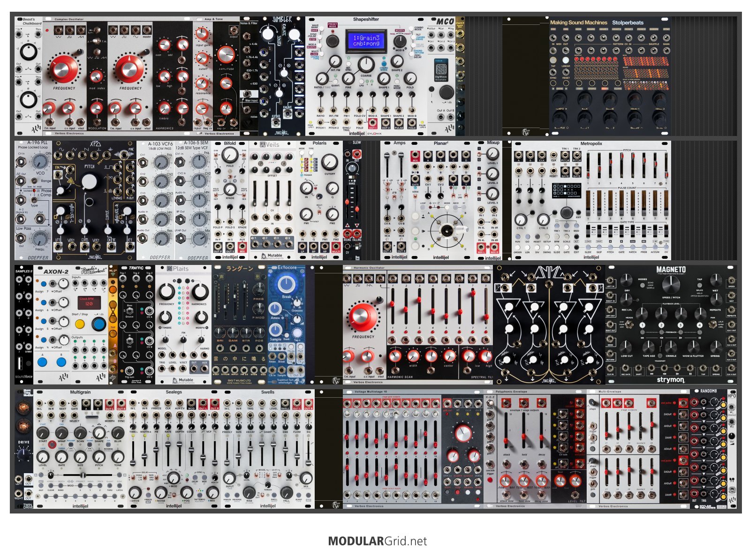
Task: Click the blue A button on AXON-2
Action: [x=42, y=362]
